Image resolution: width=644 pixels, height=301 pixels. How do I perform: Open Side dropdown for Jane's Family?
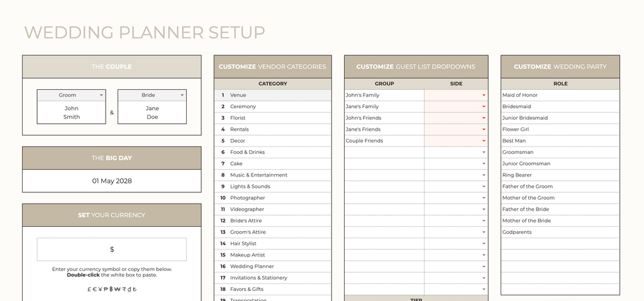coord(484,107)
